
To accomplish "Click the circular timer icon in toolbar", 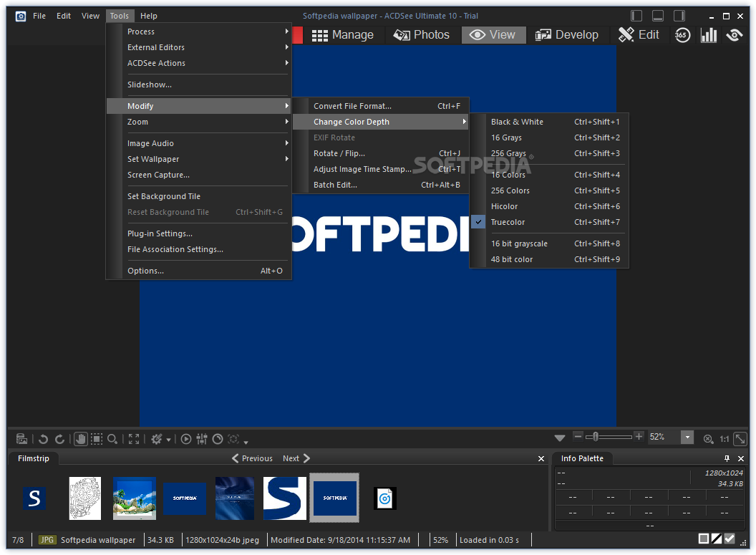I will coord(218,439).
